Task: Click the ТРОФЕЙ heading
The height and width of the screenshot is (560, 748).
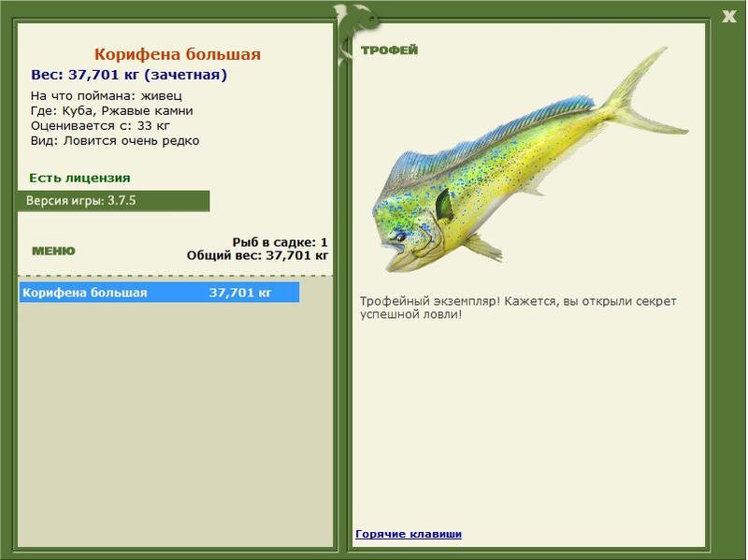Action: pos(388,50)
